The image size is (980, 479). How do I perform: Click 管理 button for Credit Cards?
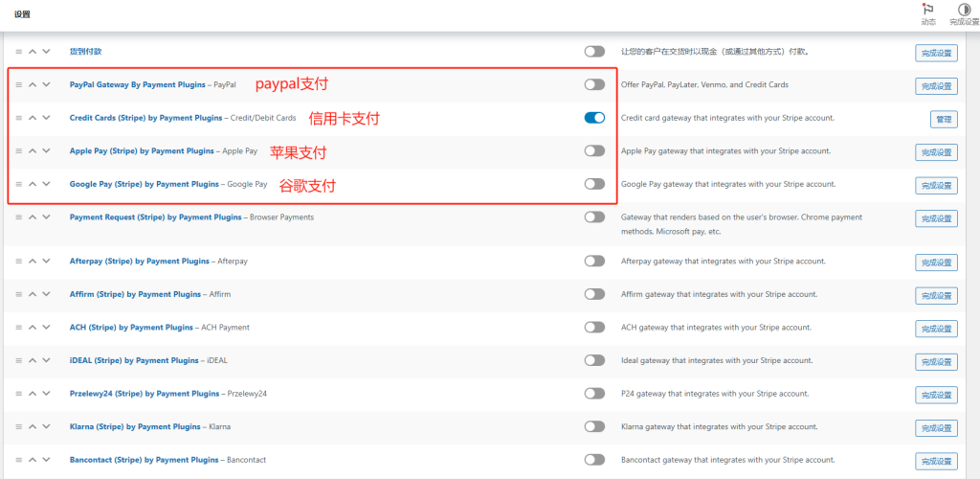pyautogui.click(x=943, y=119)
